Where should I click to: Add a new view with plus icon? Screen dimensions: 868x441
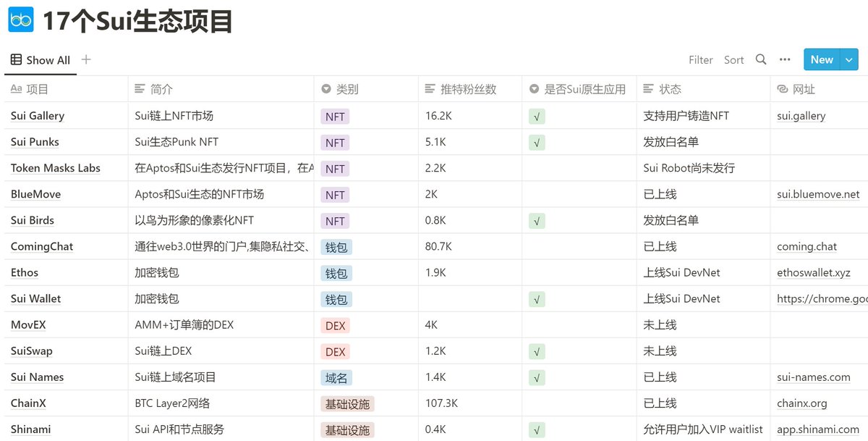86,59
